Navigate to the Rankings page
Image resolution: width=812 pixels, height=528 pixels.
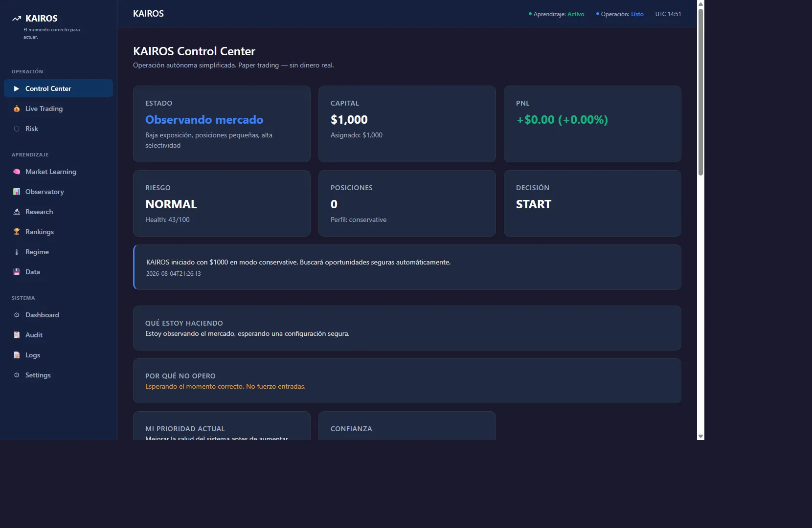(58, 232)
